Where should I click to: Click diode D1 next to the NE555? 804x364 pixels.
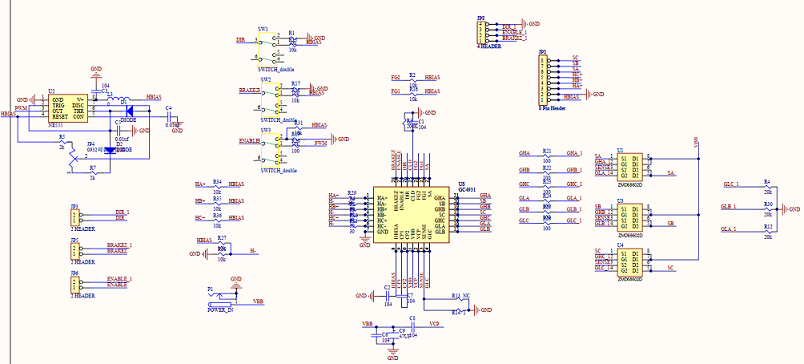[x=129, y=110]
